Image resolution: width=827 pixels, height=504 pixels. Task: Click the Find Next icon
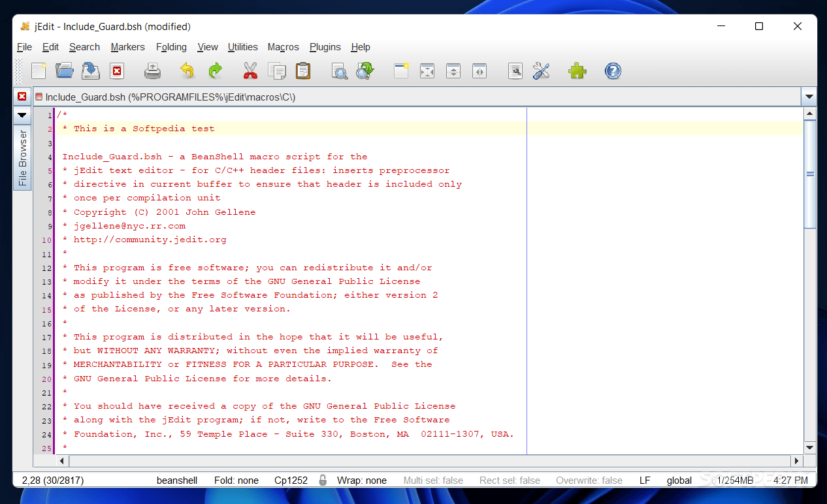coord(365,71)
